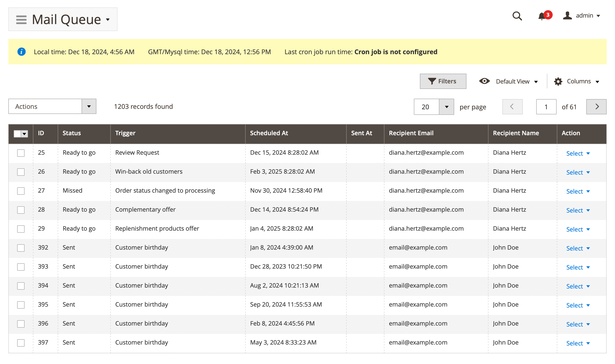Expand the Mail Queue title dropdown arrow
Image resolution: width=615 pixels, height=364 pixels.
[x=108, y=20]
